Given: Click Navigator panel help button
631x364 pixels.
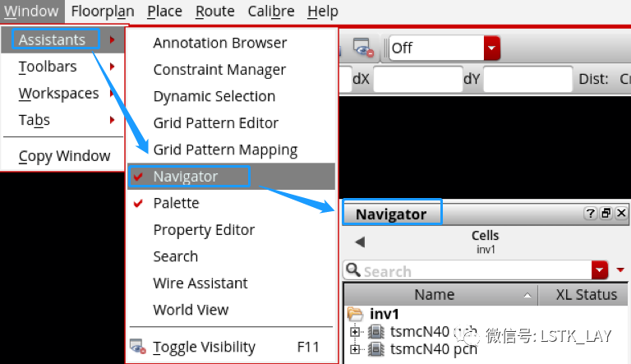Looking at the screenshot, I should [x=591, y=213].
